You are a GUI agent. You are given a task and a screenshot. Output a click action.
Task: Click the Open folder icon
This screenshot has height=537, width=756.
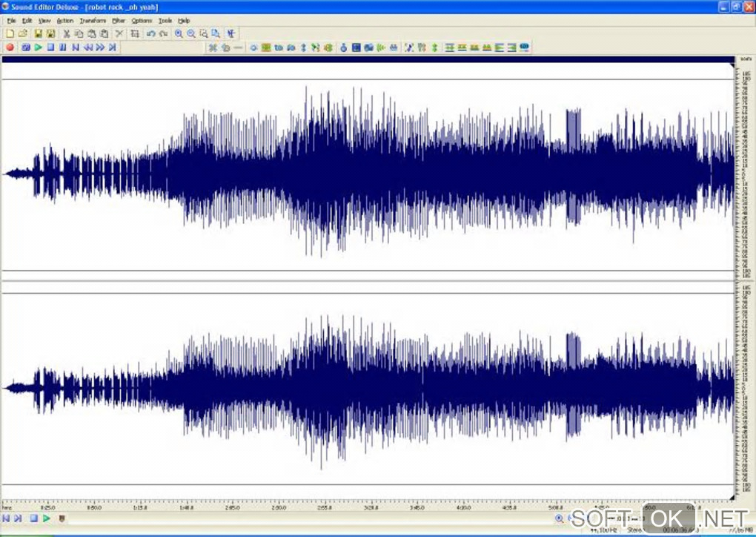coord(22,33)
